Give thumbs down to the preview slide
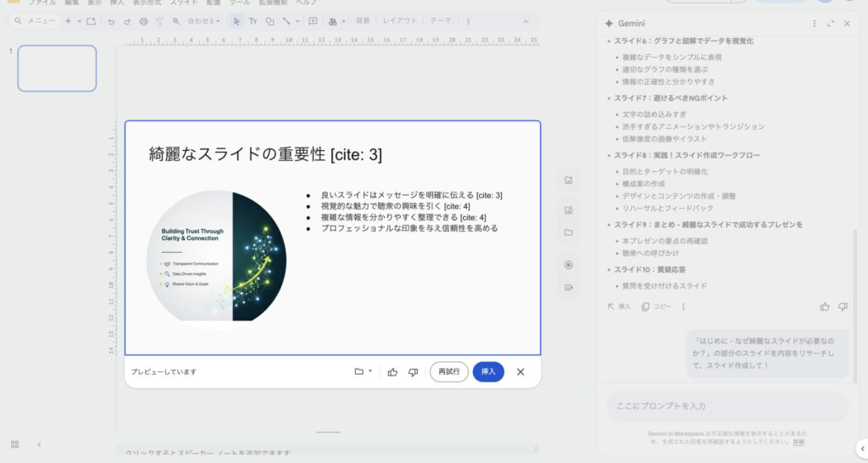Screen dimensions: 868x463 pos(413,371)
